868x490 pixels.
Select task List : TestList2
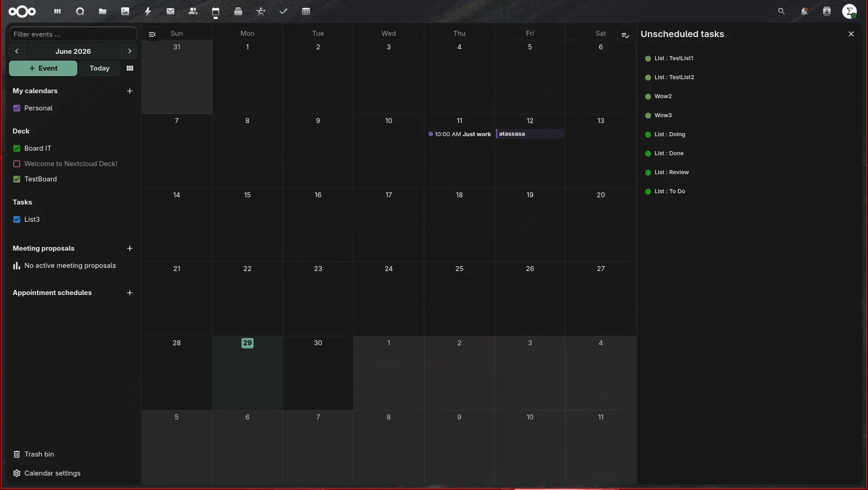[674, 77]
